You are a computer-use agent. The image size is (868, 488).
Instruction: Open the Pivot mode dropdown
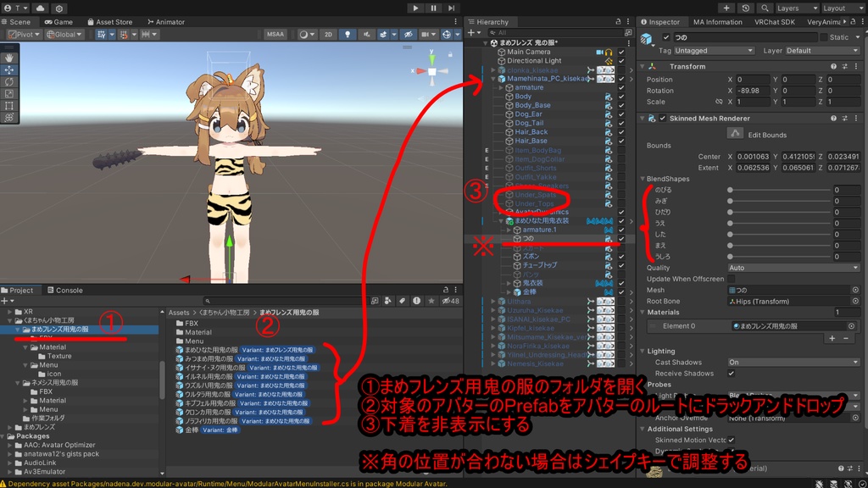point(25,34)
